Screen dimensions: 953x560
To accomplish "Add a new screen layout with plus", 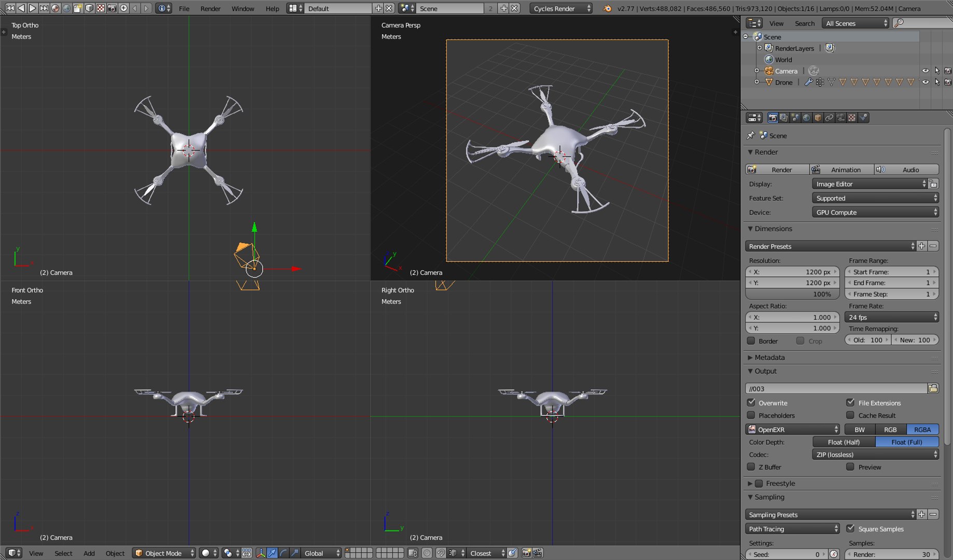I will (x=379, y=8).
